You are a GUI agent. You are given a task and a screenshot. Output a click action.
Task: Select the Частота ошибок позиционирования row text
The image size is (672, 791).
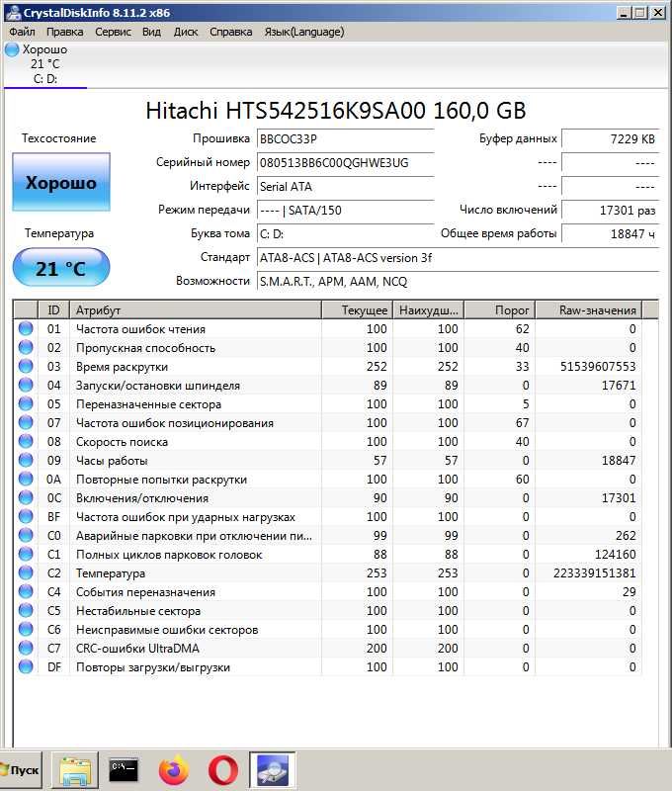coord(175,423)
